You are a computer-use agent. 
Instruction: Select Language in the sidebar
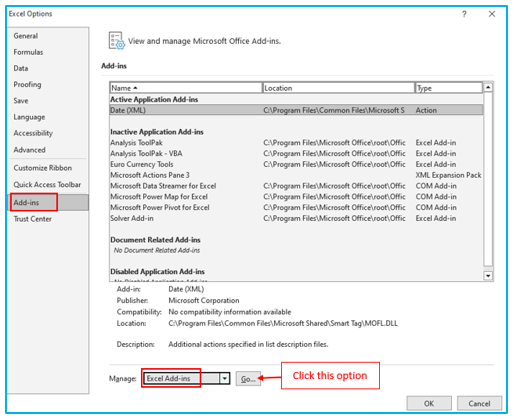(x=29, y=117)
